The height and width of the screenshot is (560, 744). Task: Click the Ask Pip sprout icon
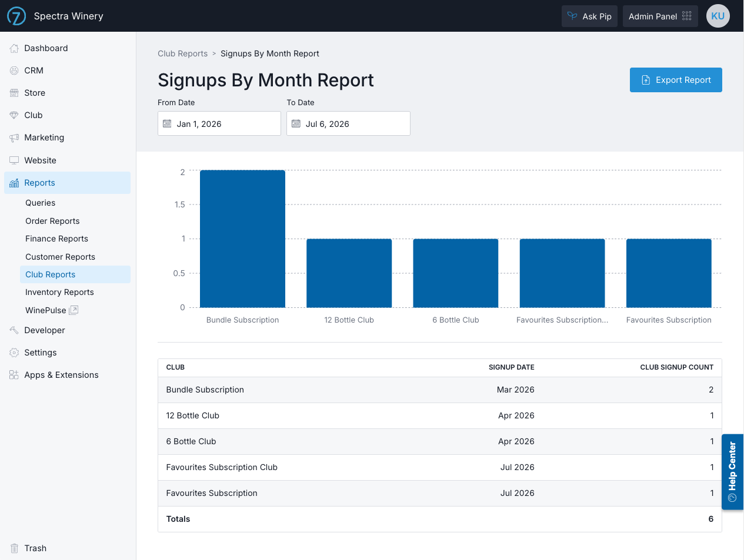572,16
